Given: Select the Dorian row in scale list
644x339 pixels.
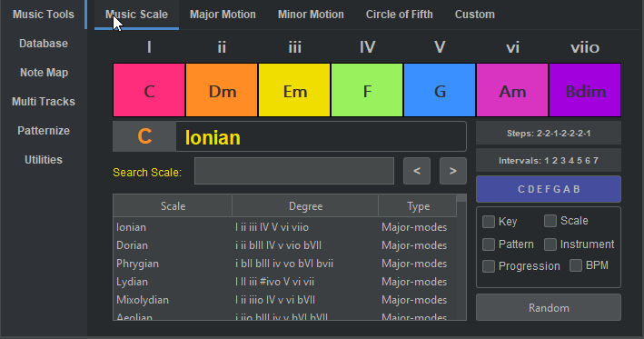Looking at the screenshot, I should pos(285,245).
